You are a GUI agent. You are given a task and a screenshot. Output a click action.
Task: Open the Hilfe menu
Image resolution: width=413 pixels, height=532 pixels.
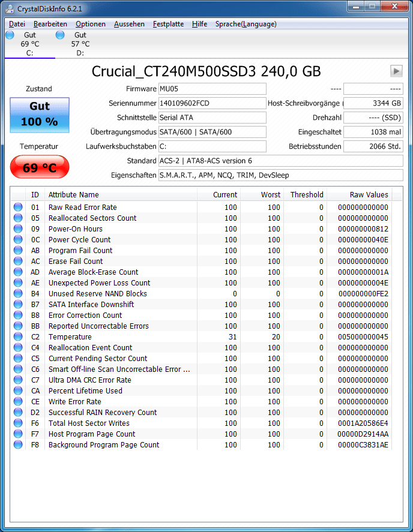pyautogui.click(x=199, y=24)
